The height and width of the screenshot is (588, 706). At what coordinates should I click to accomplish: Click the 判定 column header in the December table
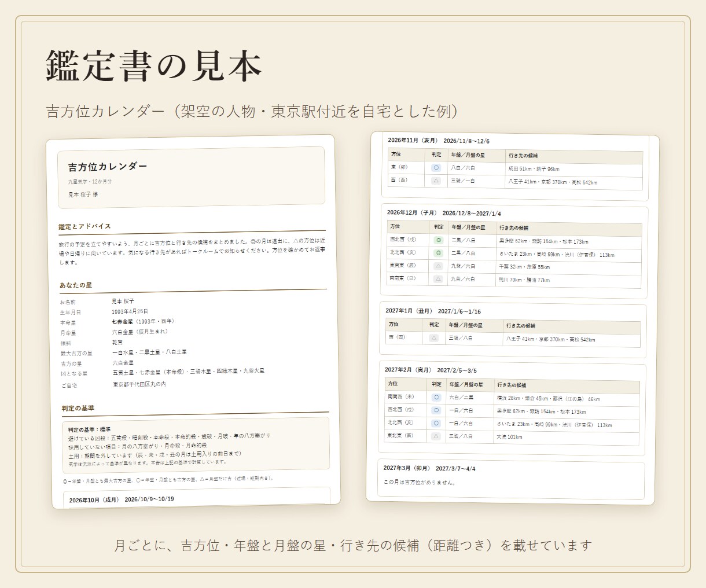pos(439,227)
